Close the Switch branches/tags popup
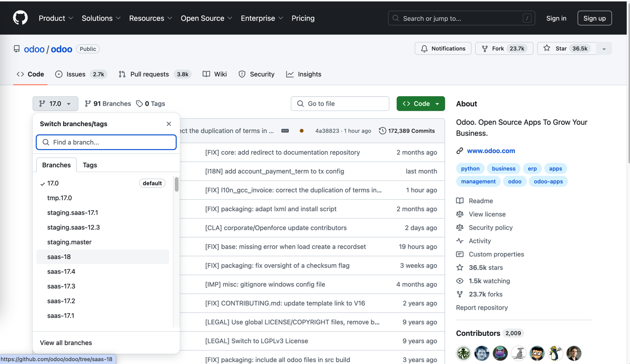The image size is (630, 364). (x=169, y=124)
